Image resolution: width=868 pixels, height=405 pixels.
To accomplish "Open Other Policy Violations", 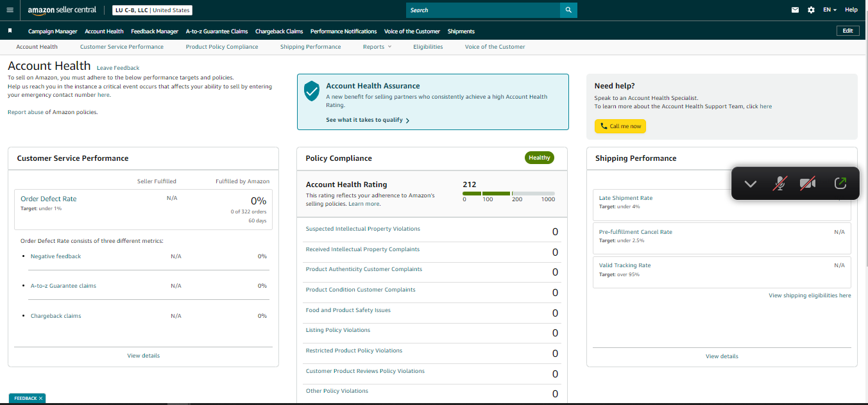I will point(337,391).
